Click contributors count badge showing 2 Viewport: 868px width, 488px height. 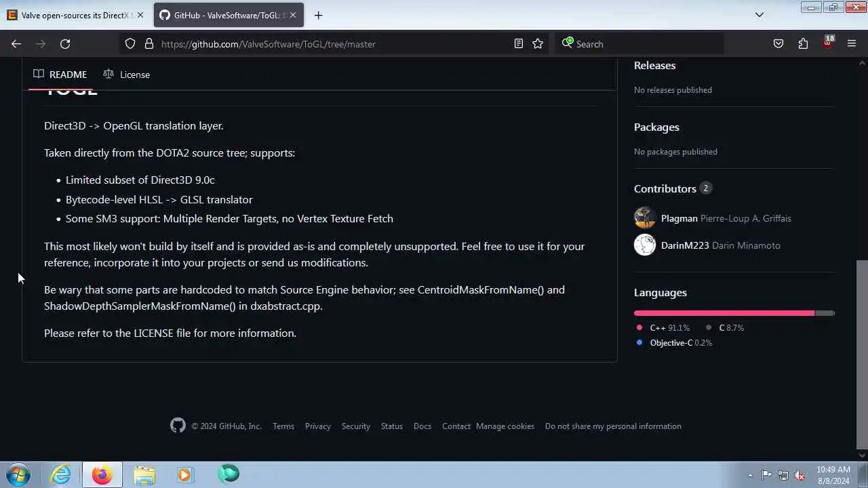coord(705,188)
